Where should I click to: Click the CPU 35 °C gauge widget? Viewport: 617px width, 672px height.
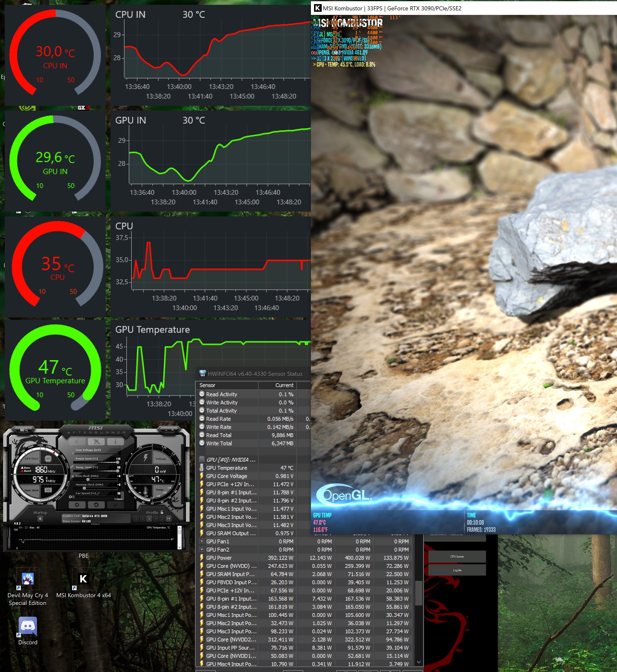(x=55, y=267)
